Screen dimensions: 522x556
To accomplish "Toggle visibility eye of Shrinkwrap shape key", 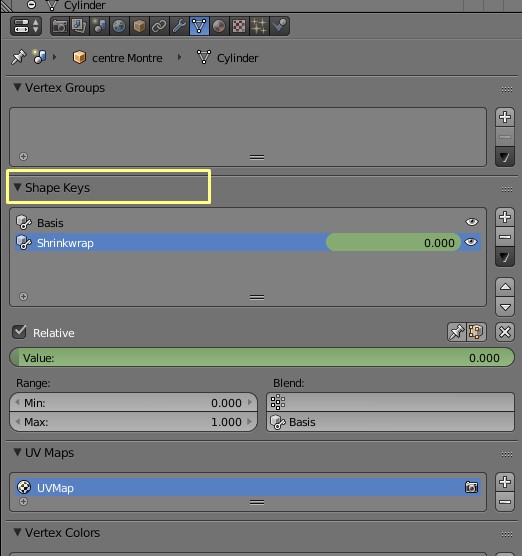I will [x=471, y=242].
